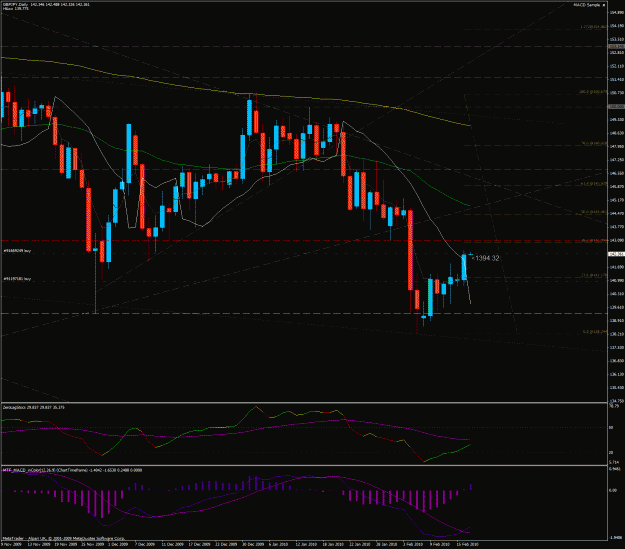
Task: Click the 9 Nov 2009 date on time axis
Action: click(x=12, y=544)
